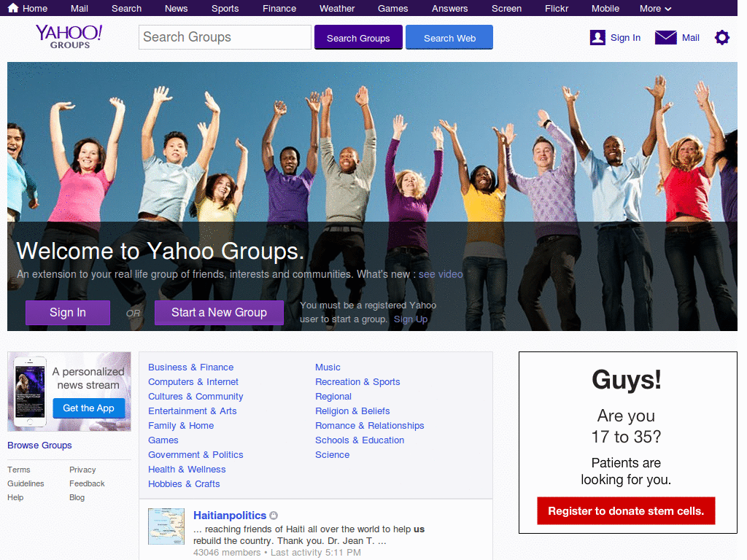Open Mail via the envelope icon

point(665,36)
